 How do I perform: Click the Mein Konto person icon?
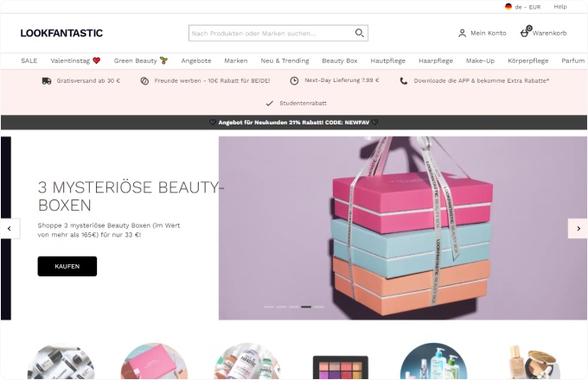[x=462, y=34]
